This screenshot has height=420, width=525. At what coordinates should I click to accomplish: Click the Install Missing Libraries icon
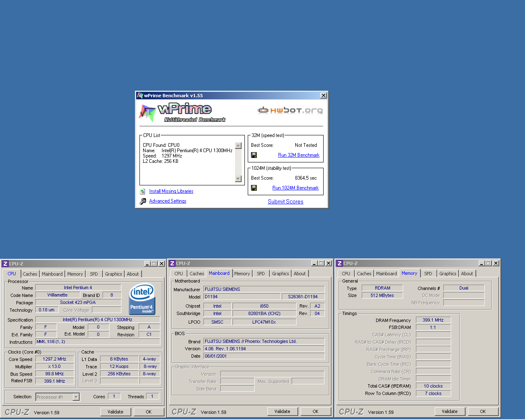(142, 191)
